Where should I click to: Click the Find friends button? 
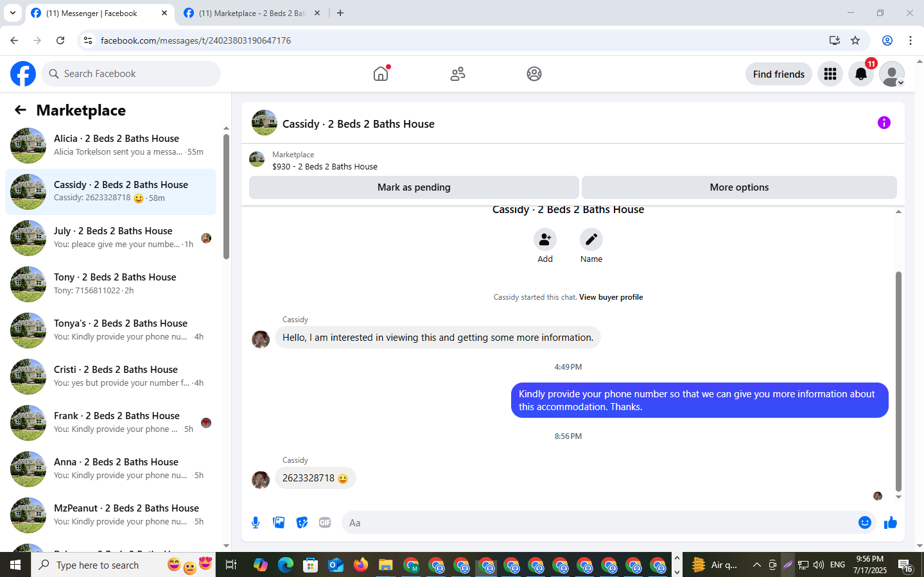779,74
